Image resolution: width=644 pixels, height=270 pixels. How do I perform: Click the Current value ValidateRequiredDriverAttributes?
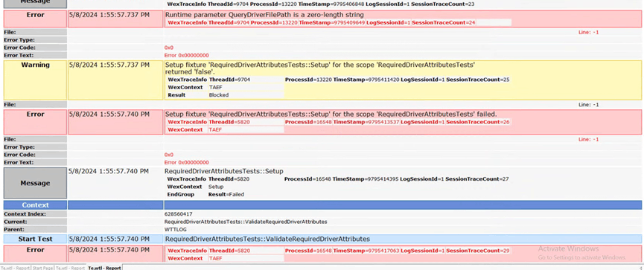click(246, 222)
